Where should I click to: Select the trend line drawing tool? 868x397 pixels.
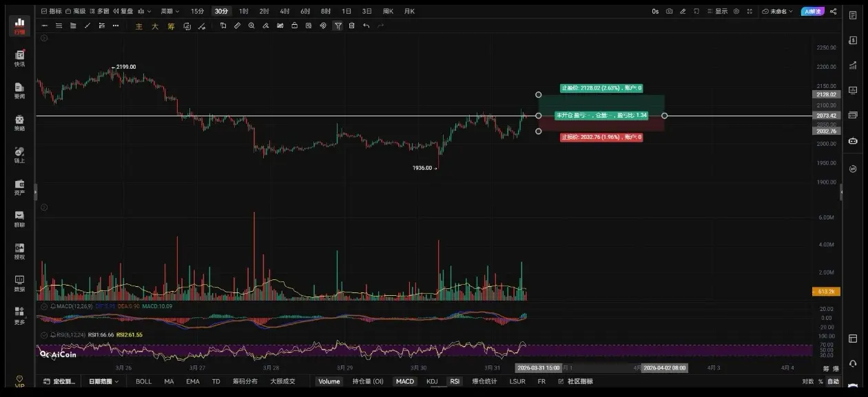(x=87, y=25)
